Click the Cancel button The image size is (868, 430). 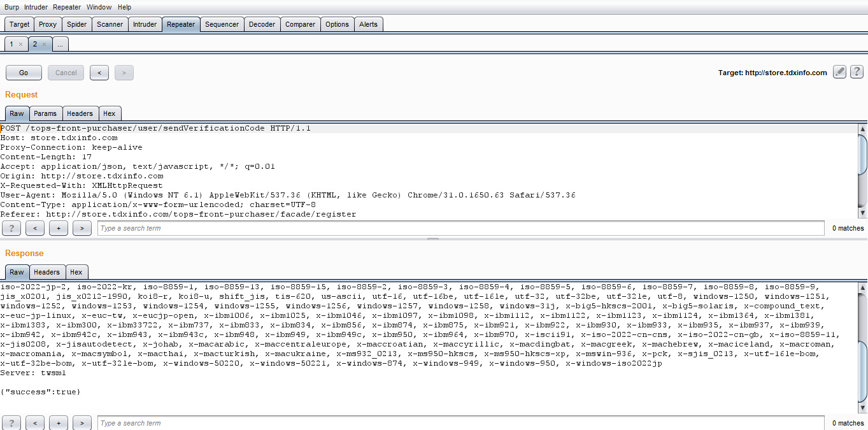(x=66, y=73)
